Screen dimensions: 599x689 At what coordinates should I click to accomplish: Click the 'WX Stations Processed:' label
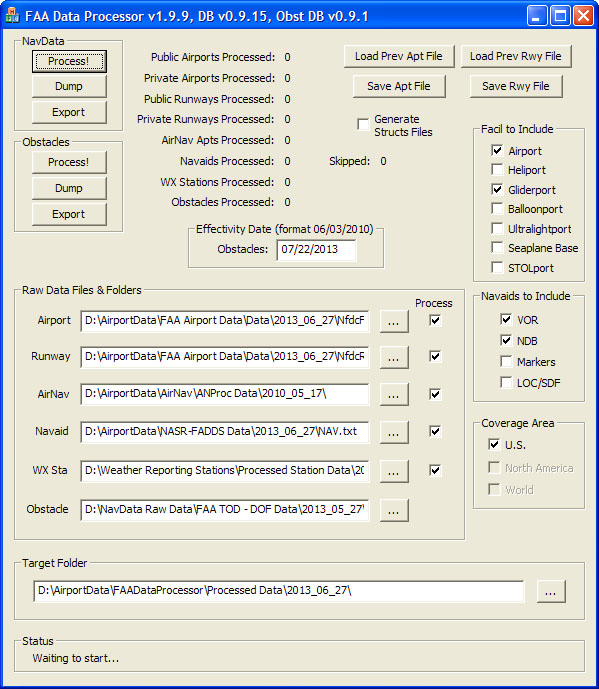[x=217, y=182]
